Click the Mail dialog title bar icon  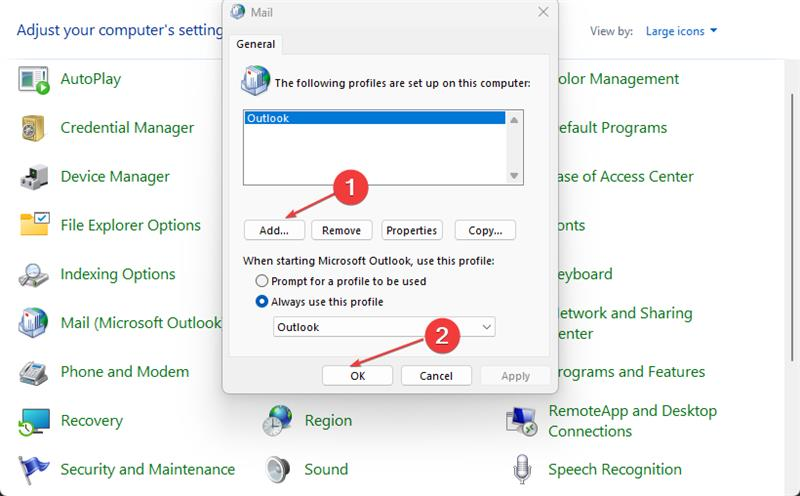(x=238, y=12)
